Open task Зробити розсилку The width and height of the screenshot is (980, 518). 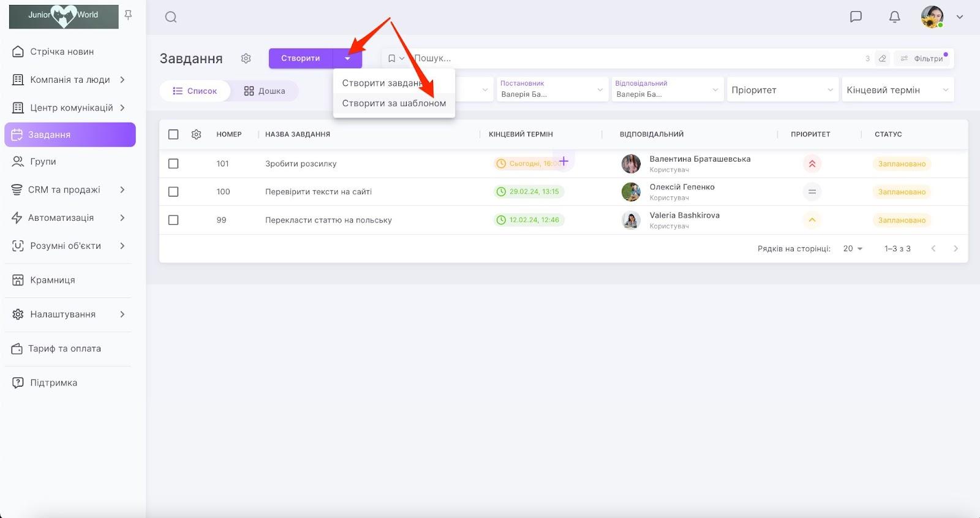(x=301, y=164)
